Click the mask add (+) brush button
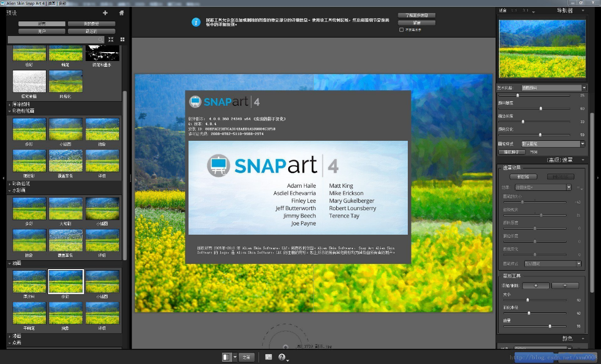 [535, 285]
